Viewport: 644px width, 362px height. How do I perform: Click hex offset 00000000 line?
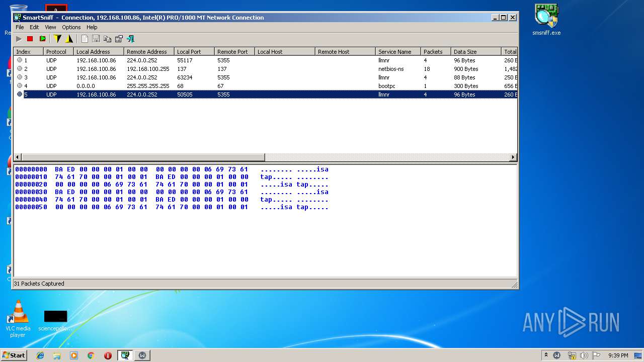pyautogui.click(x=172, y=169)
